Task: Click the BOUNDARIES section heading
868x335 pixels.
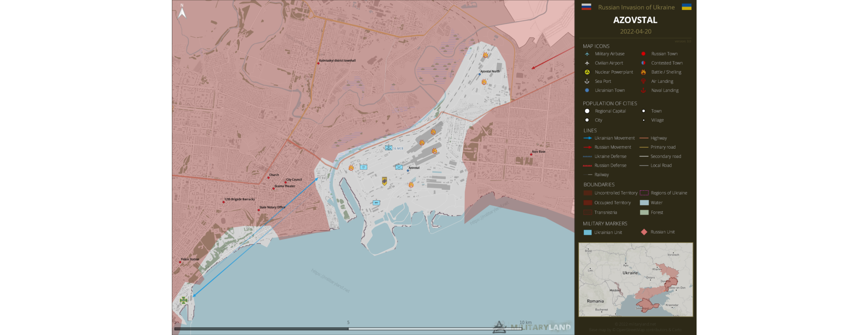Action: (599, 184)
